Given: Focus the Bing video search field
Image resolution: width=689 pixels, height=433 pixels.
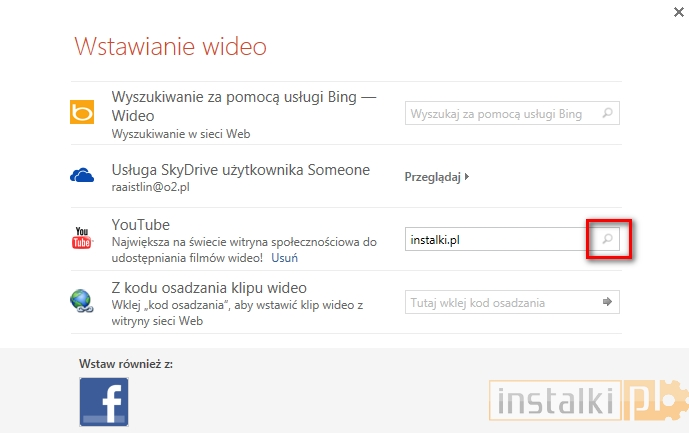Looking at the screenshot, I should tap(502, 114).
